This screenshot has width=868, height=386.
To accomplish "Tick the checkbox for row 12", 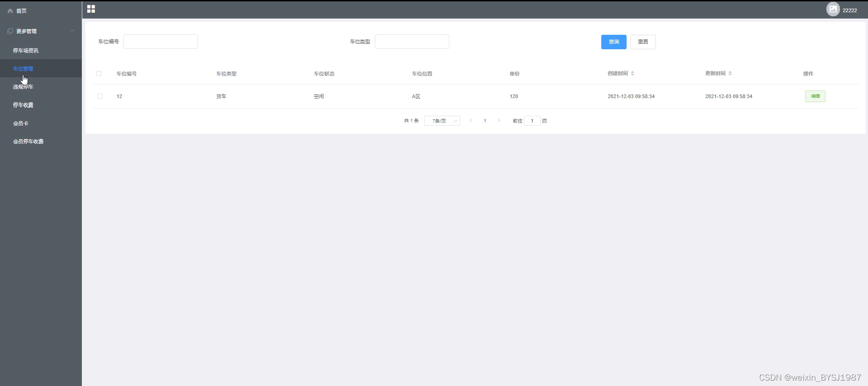I will click(x=100, y=96).
